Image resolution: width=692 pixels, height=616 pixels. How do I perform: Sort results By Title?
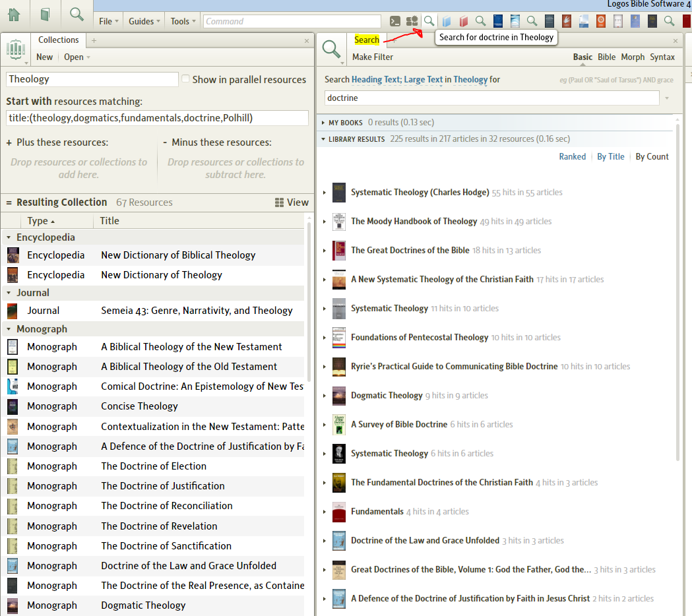point(610,157)
